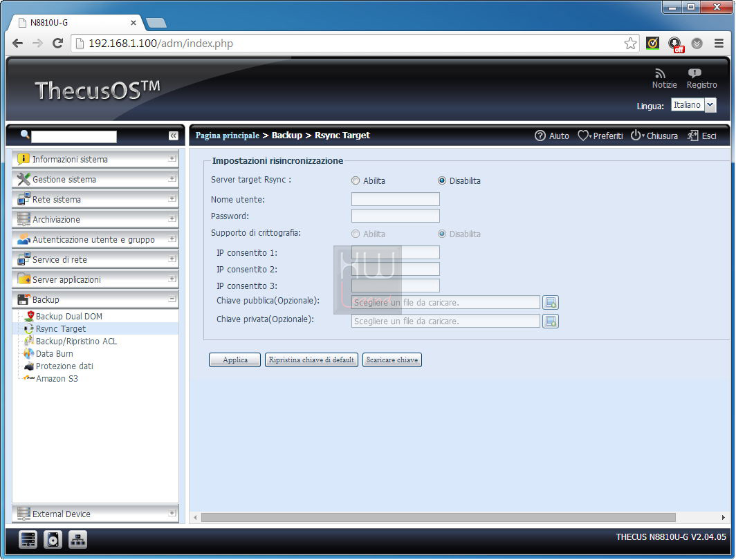Open the Preferiti favorites heart icon
Screen dimensions: 736x560
(x=582, y=136)
